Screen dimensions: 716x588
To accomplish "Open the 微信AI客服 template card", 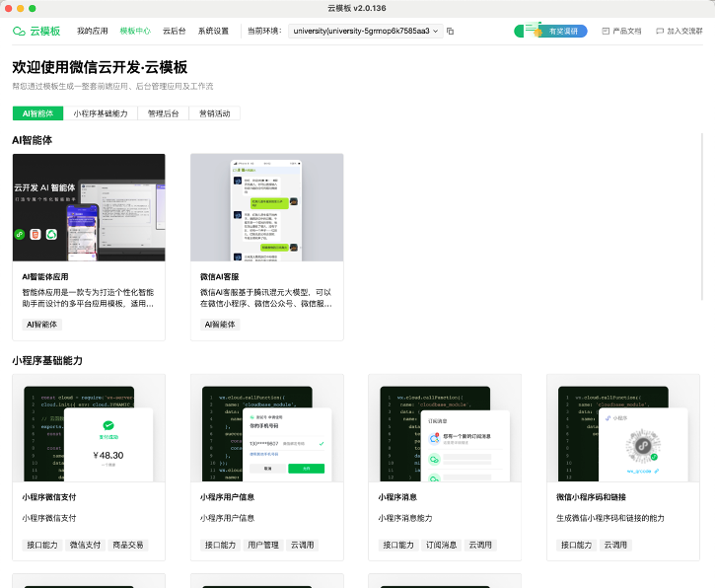I will pos(266,248).
